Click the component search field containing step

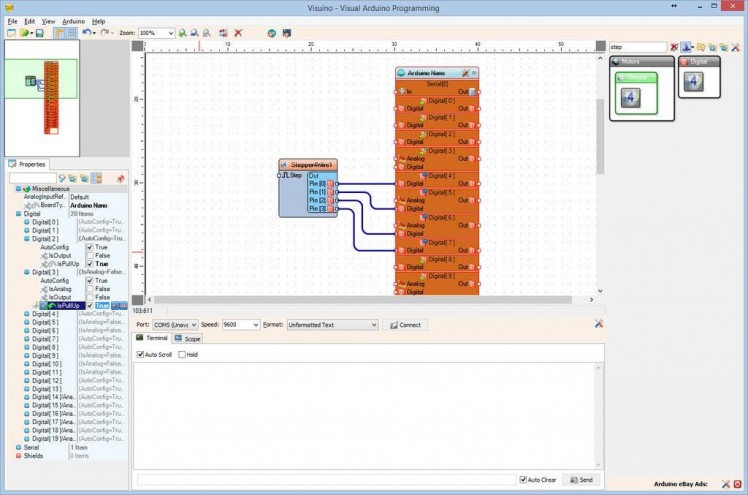click(638, 47)
